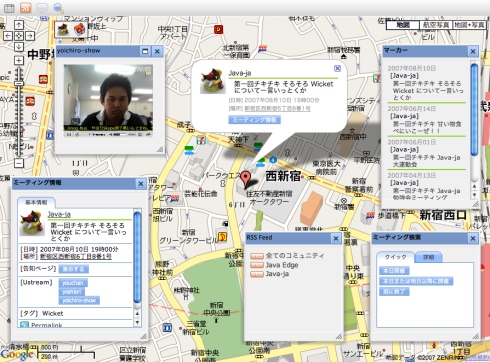The width and height of the screenshot is (490, 362).
Task: Zoom in with the plus button
Action: (19, 60)
